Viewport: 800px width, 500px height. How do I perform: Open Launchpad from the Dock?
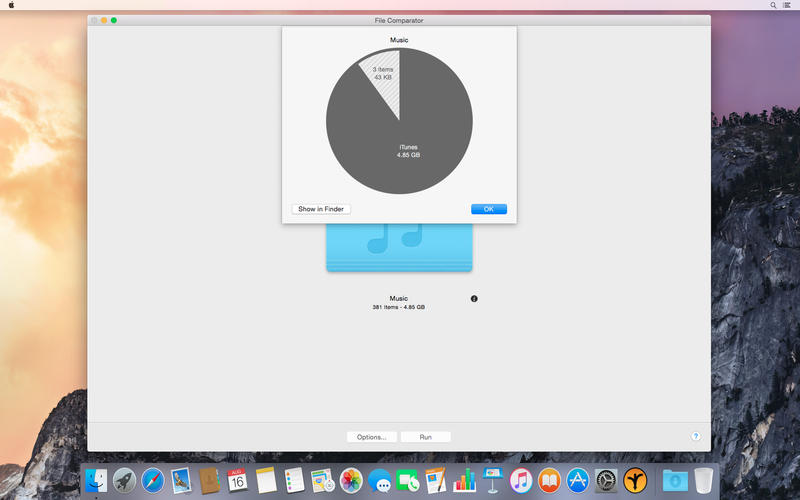pyautogui.click(x=124, y=480)
